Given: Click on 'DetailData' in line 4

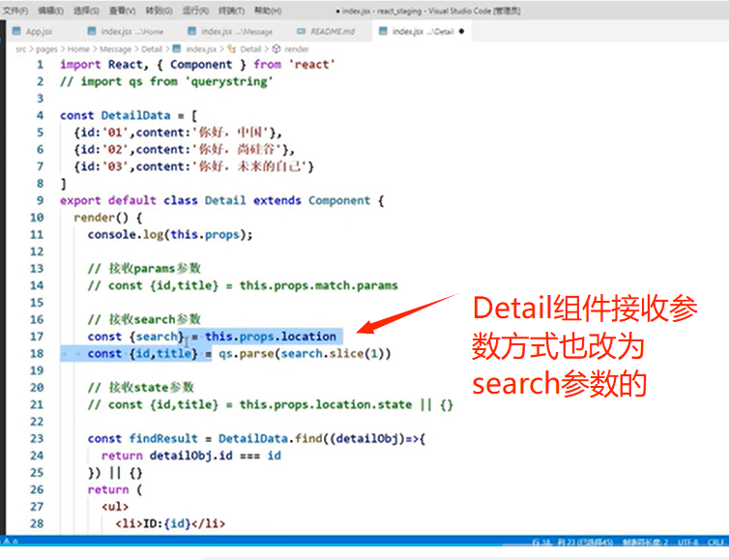Looking at the screenshot, I should tap(135, 115).
